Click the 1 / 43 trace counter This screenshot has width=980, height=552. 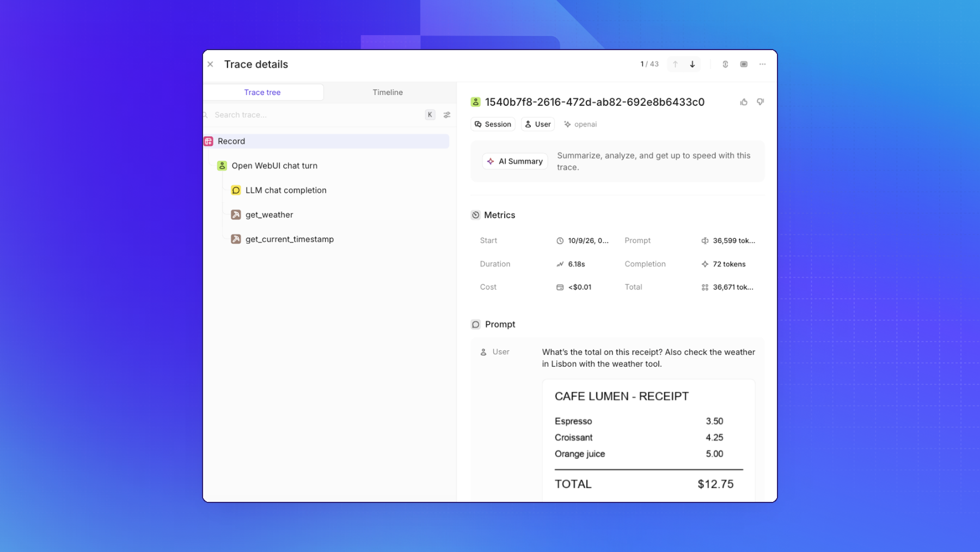click(650, 64)
